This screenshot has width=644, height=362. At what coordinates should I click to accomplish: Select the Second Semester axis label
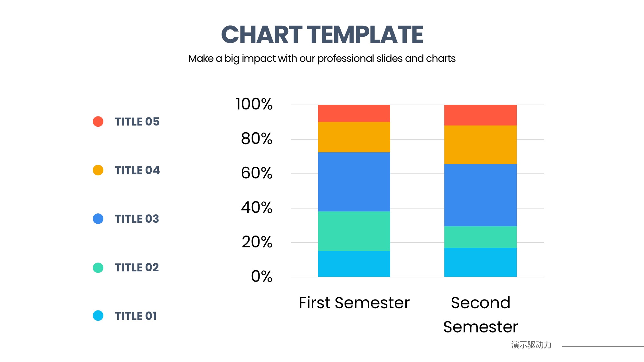[480, 315]
